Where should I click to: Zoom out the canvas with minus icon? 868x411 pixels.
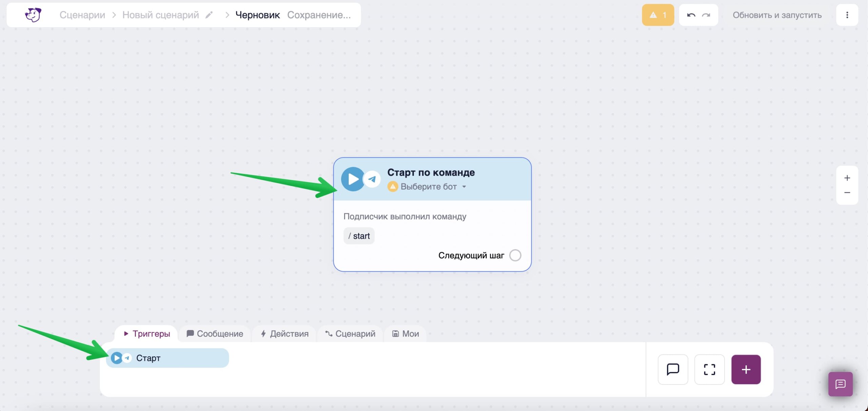point(847,193)
